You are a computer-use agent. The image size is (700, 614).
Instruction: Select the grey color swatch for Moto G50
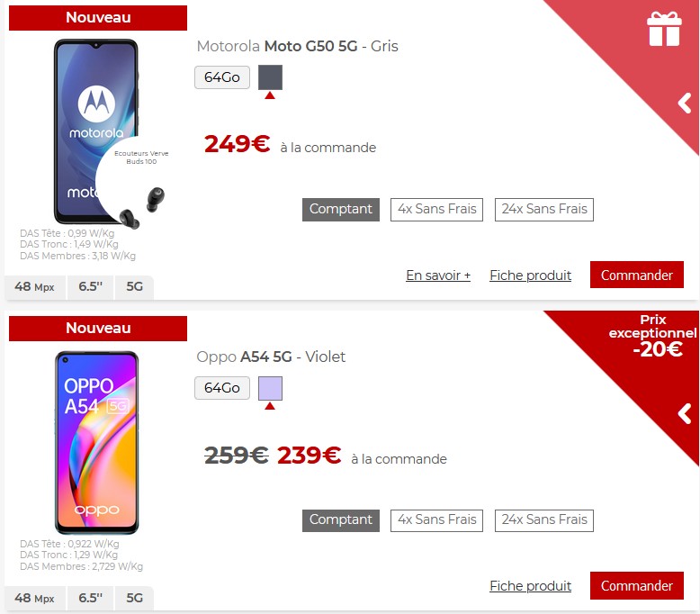pos(270,77)
